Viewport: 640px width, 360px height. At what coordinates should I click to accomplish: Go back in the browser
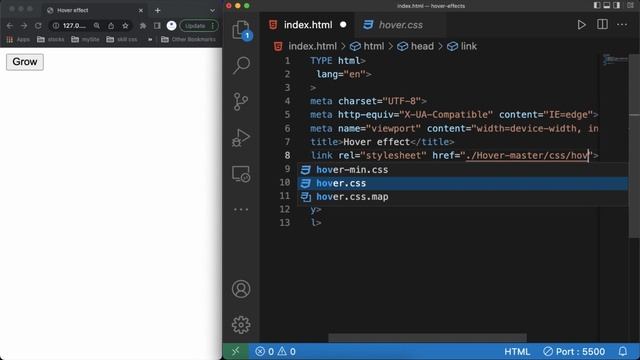click(10, 26)
